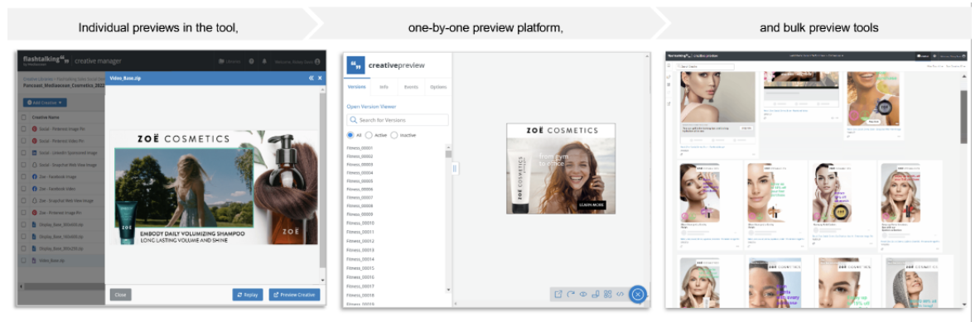Screen dimensions: 980x322
Task: Select the All radio button
Action: (x=350, y=135)
